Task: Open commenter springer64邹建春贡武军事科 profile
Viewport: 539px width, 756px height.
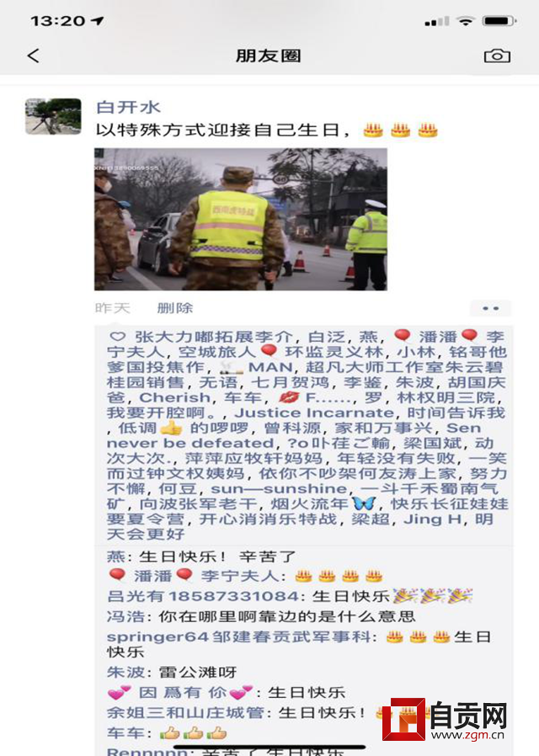Action: (238, 637)
